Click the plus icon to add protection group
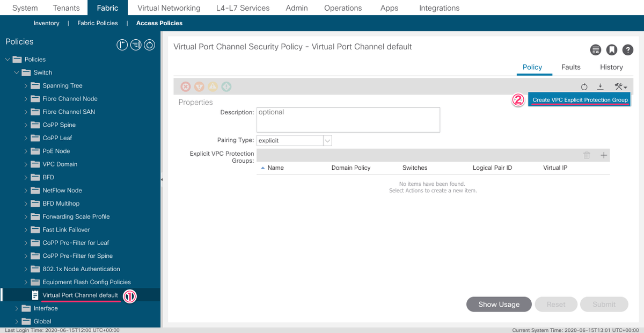 [604, 155]
